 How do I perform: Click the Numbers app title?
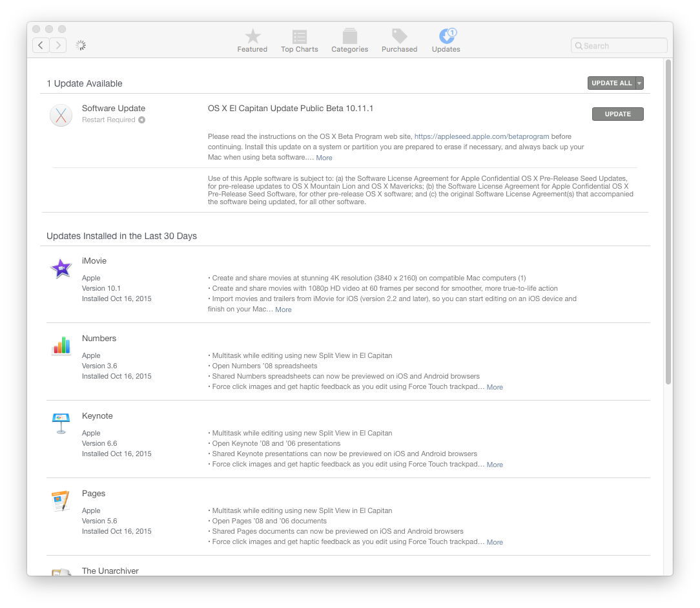[x=99, y=339]
